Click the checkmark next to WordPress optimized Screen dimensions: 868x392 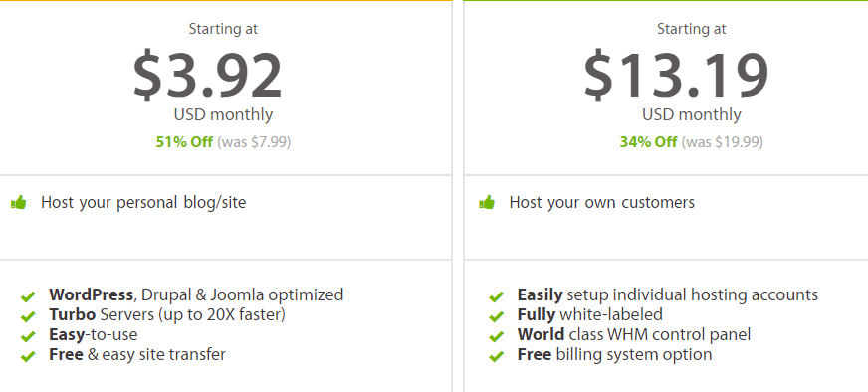tap(28, 296)
